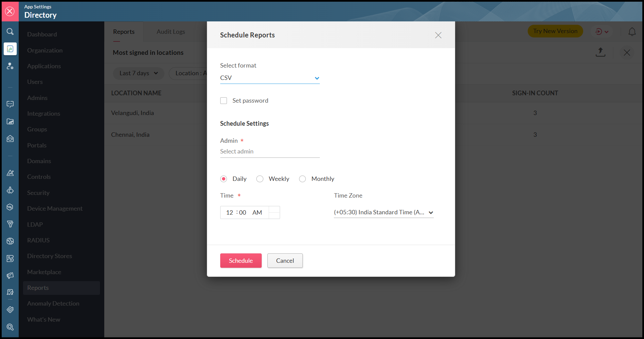Viewport: 644px width, 339px height.
Task: Select the Daily radio button
Action: [224, 179]
